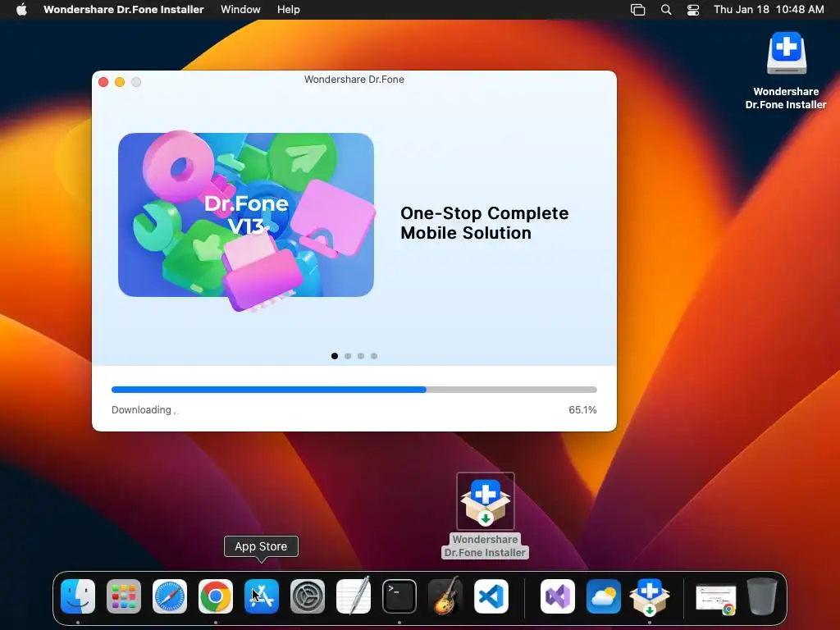The width and height of the screenshot is (840, 630).
Task: Click the 65.1% progress value
Action: click(582, 410)
